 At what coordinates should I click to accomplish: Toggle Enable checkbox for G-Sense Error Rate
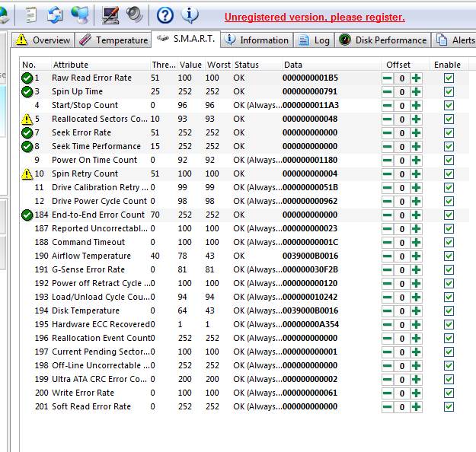point(449,270)
